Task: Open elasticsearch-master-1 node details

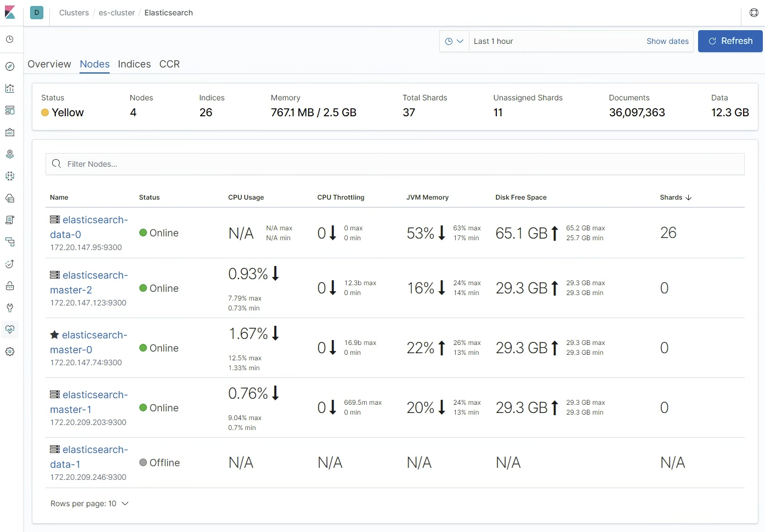Action: click(x=89, y=402)
